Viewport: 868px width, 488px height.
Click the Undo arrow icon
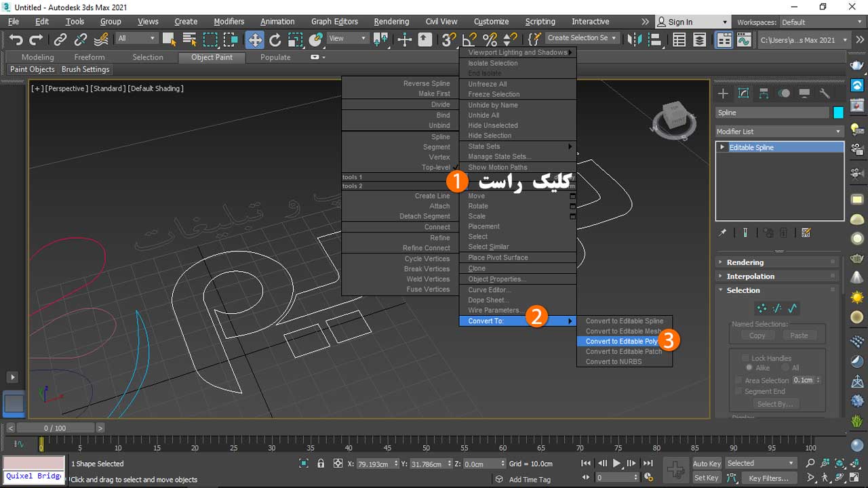pyautogui.click(x=16, y=39)
